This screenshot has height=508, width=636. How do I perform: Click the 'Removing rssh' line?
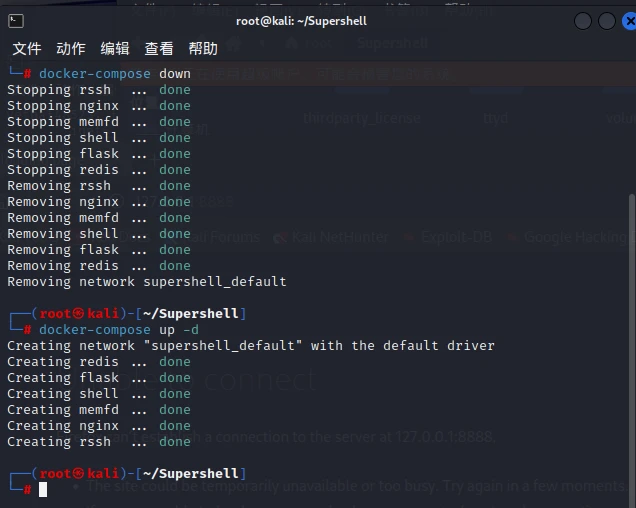99,186
